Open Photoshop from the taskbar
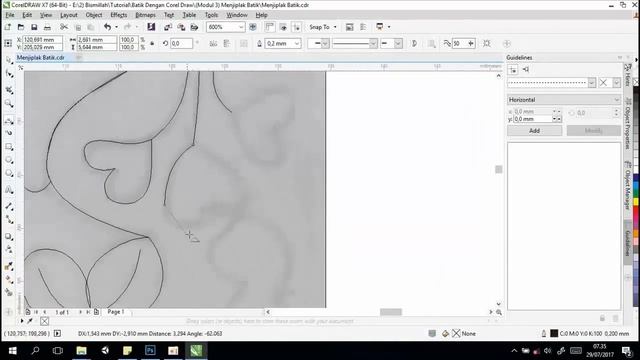This screenshot has width=640, height=360. pyautogui.click(x=150, y=351)
